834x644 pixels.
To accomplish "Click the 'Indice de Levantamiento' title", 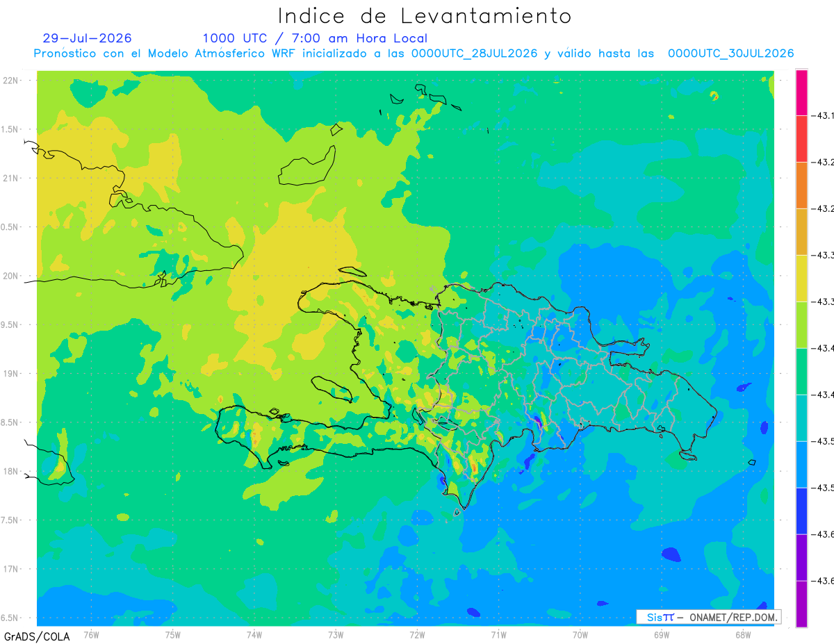I will pos(425,15).
